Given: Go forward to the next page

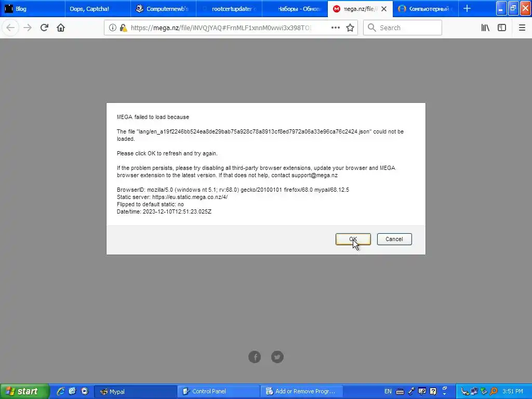Looking at the screenshot, I should click(x=28, y=28).
